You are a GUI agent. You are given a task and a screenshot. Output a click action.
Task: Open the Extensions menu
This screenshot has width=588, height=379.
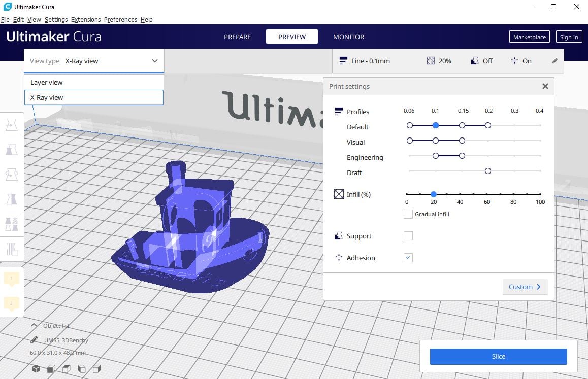coord(86,19)
